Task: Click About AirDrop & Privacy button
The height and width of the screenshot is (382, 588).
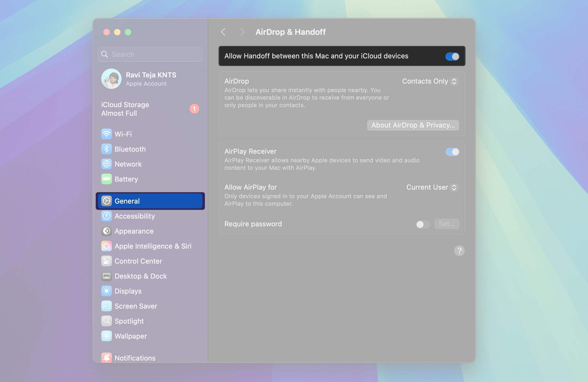Action: coord(413,125)
